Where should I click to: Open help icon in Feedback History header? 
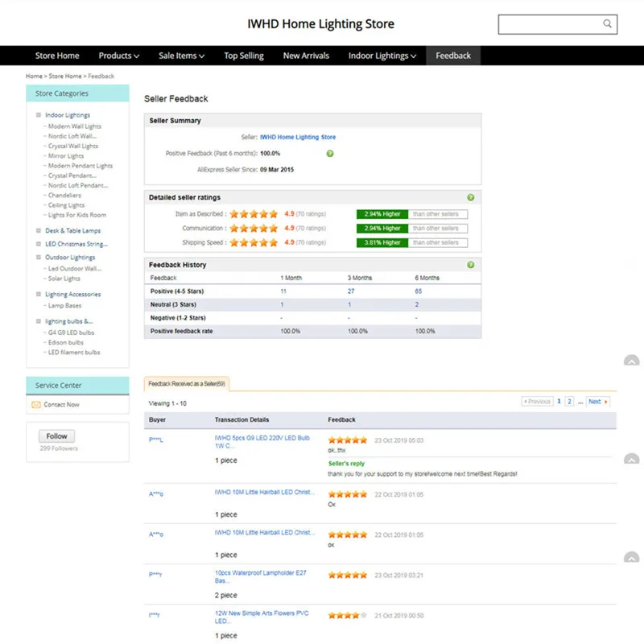[x=471, y=265]
